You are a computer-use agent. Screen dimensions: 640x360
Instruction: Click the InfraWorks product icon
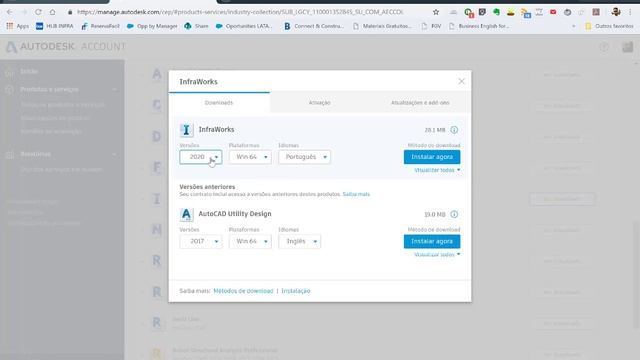(x=187, y=130)
